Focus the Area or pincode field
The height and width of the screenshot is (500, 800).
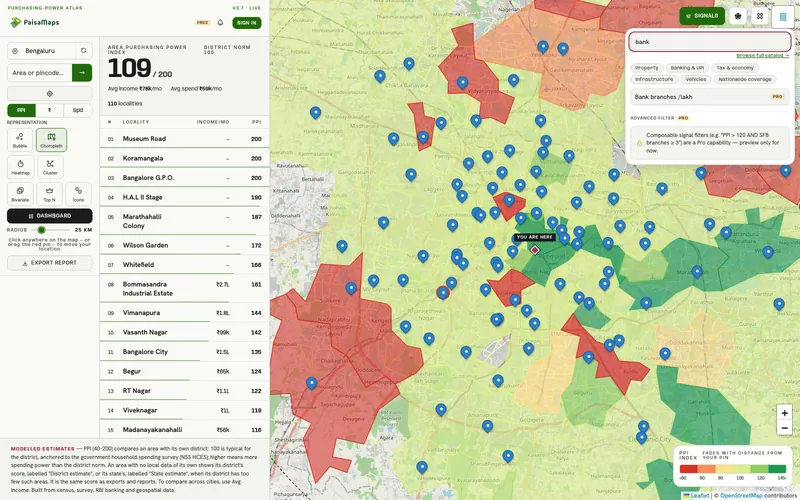pos(40,73)
